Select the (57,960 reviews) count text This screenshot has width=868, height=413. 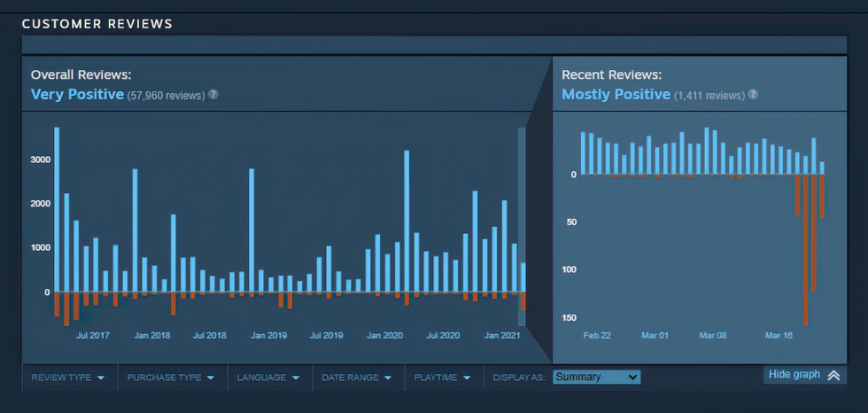[x=167, y=96]
